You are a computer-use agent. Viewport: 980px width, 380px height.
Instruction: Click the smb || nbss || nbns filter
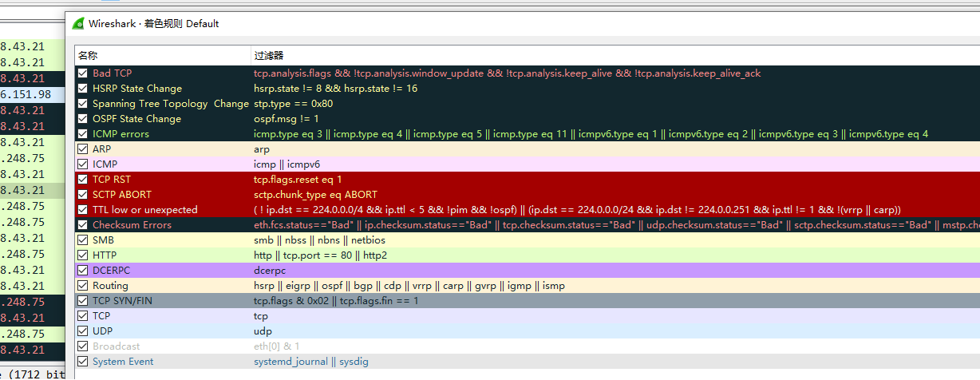click(319, 240)
